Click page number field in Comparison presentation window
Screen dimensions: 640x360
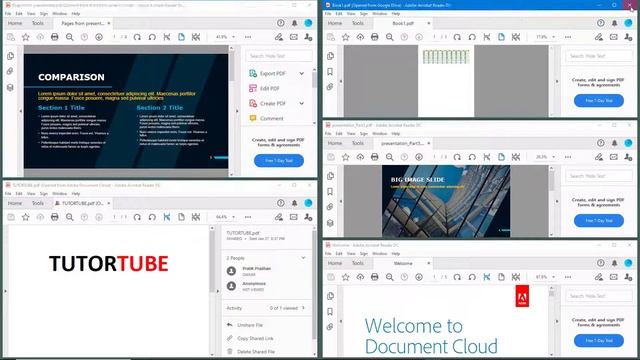pos(115,37)
